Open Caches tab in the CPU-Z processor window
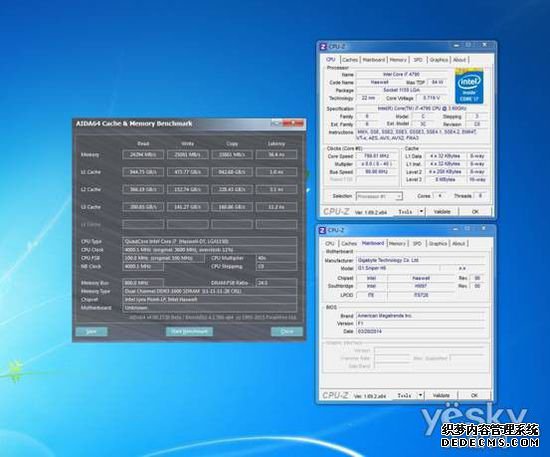 tap(350, 60)
